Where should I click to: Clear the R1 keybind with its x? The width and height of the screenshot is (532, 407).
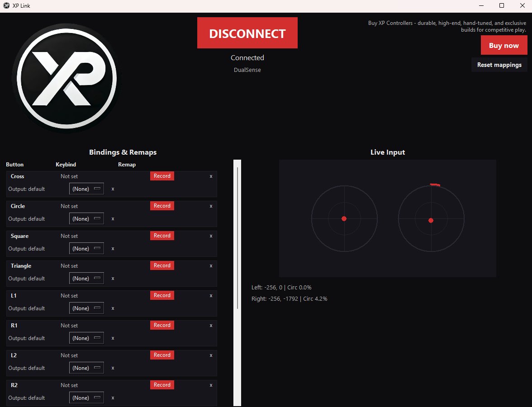pyautogui.click(x=211, y=325)
